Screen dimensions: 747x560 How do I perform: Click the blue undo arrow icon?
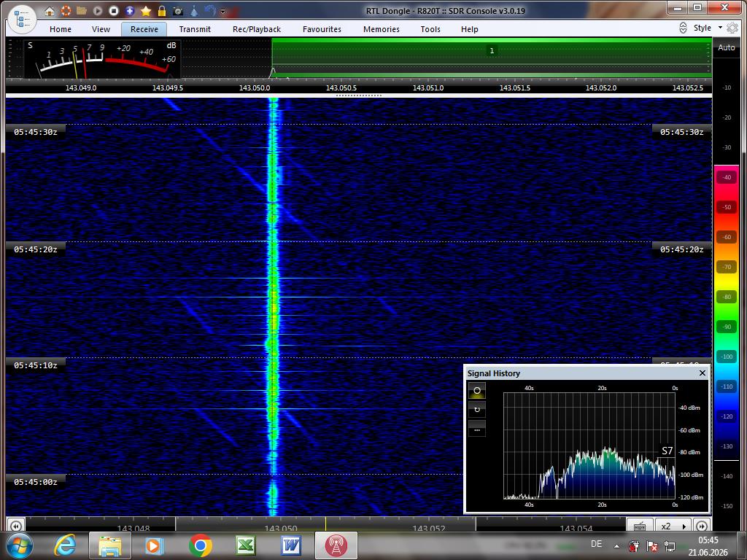pos(209,10)
